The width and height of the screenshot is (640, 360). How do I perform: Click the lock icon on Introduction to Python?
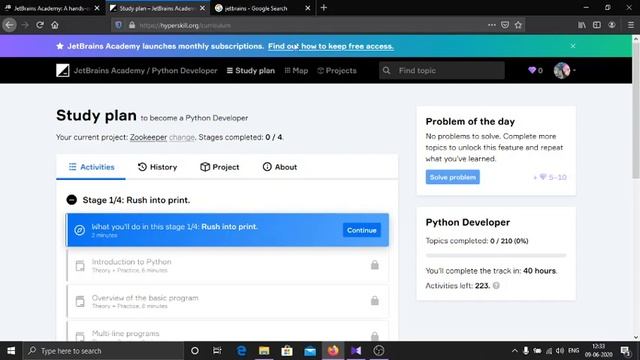375,265
